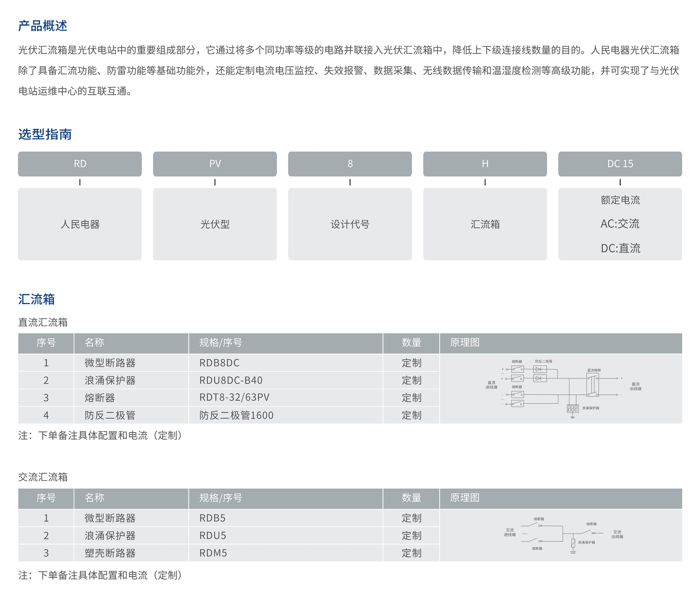Open the AC combiner box schematic diagram
Screen dimensions: 700x599
pos(563,535)
